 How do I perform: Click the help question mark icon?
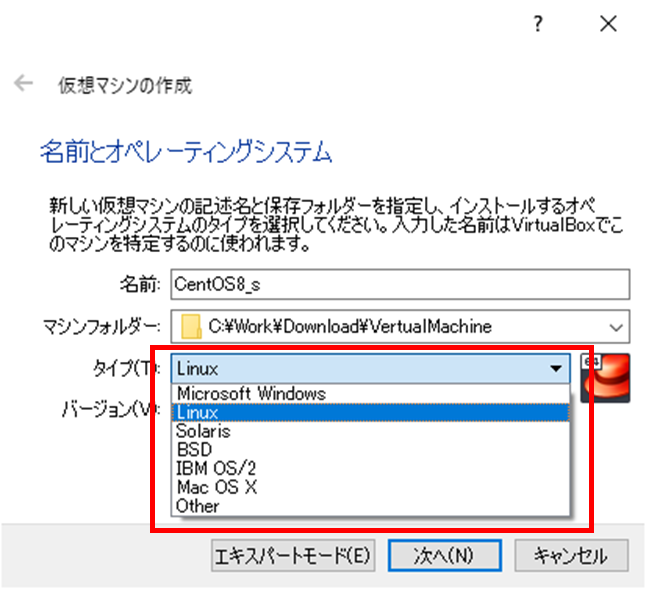click(538, 24)
